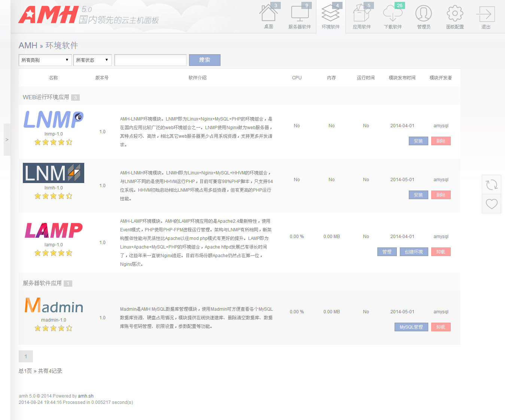Open the 面板配置 gear icon
505x420 pixels.
coord(455,14)
